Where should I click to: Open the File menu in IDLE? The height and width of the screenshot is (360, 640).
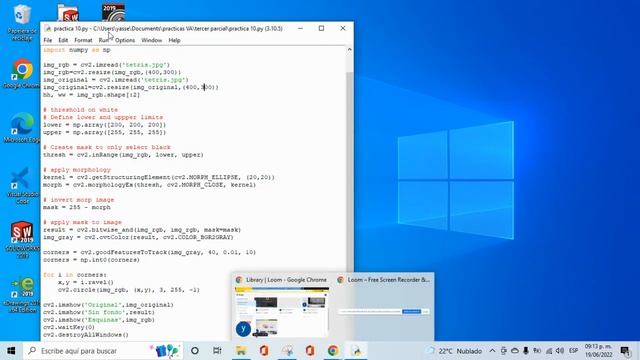pos(48,40)
